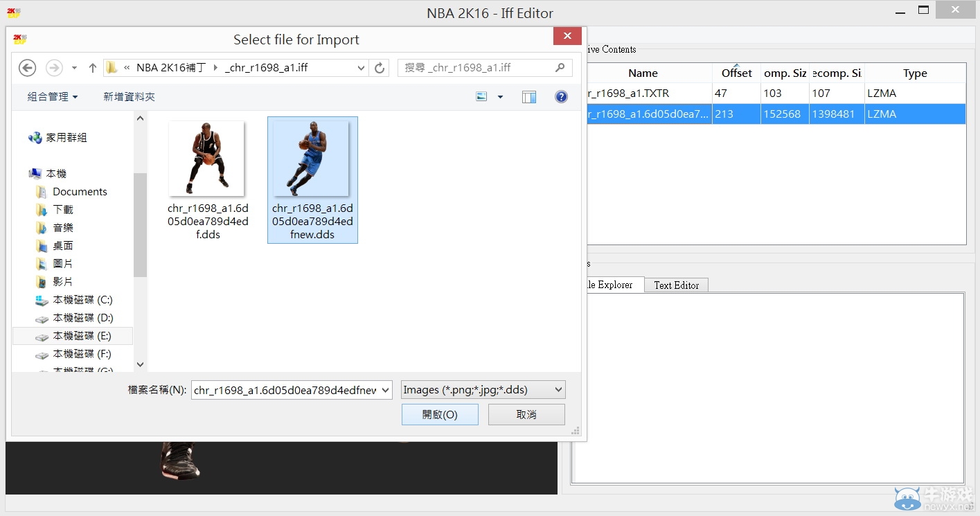Open Documents folder in sidebar
980x516 pixels.
click(x=79, y=192)
